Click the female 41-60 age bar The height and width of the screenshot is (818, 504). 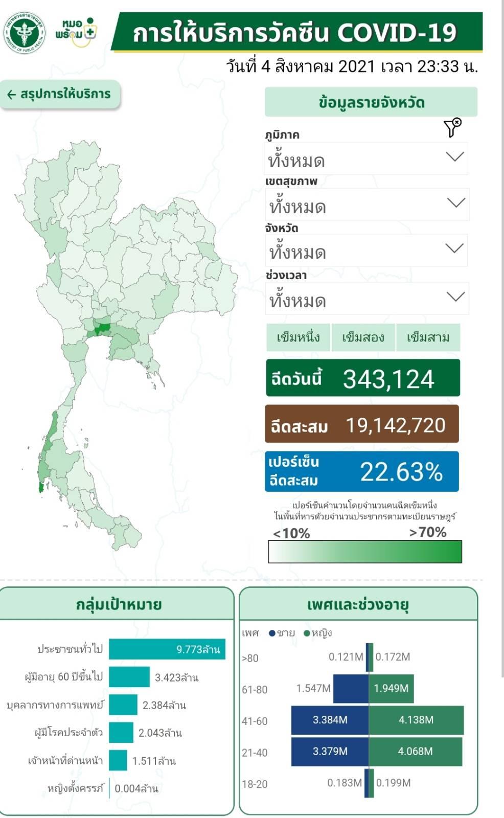pyautogui.click(x=416, y=720)
